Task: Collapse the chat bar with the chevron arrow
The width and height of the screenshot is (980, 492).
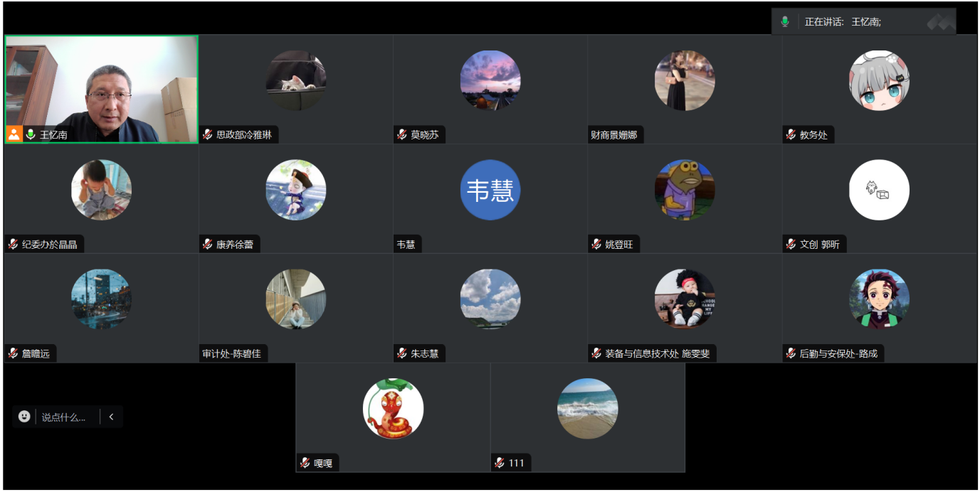Action: click(112, 417)
